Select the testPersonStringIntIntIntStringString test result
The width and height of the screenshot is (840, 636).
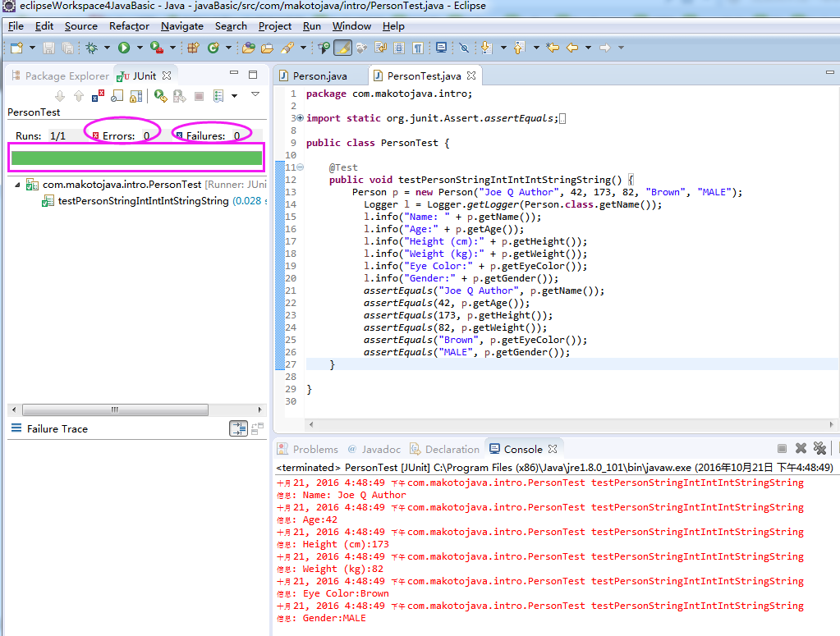143,201
